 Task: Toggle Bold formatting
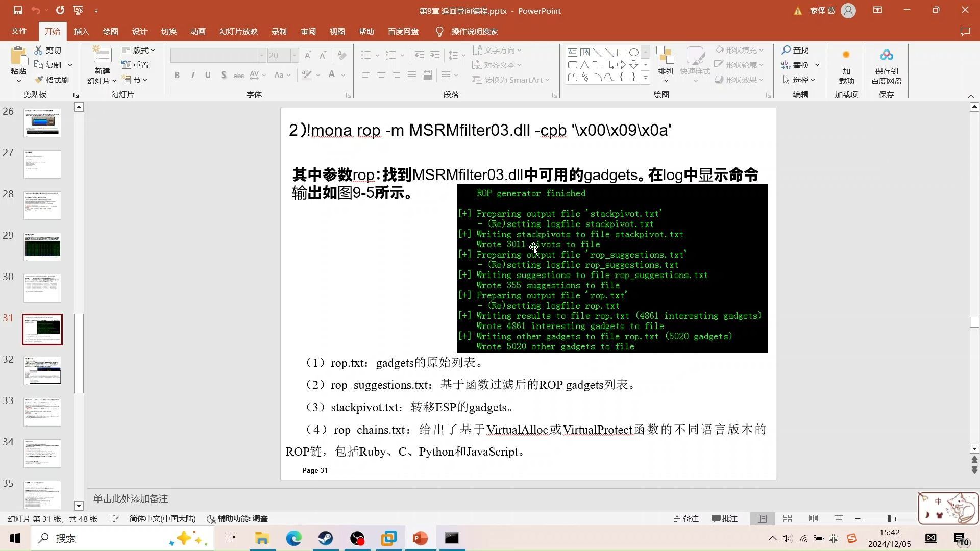click(x=177, y=75)
